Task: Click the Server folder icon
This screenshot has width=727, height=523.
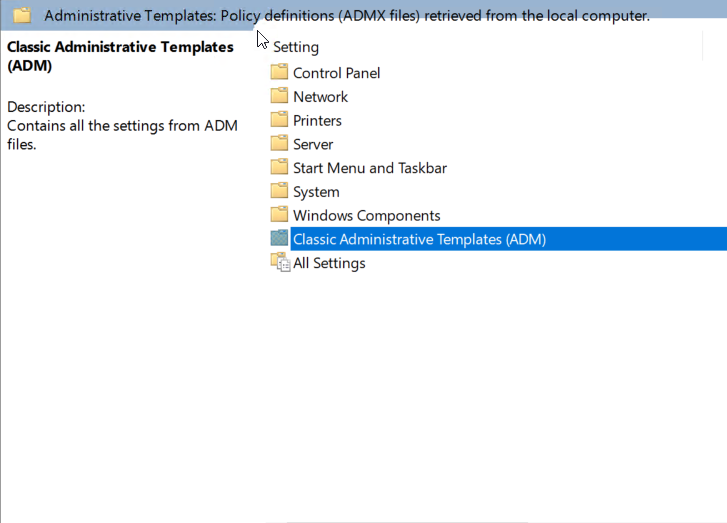Action: pos(279,143)
